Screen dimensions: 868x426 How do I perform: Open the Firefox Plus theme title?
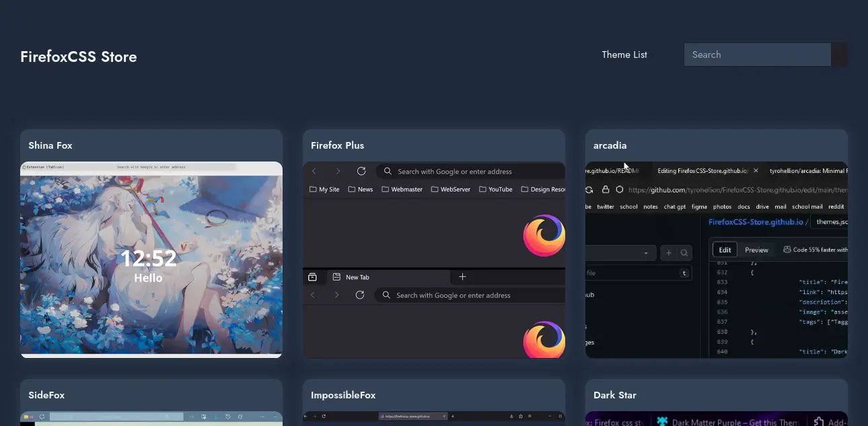pos(337,145)
